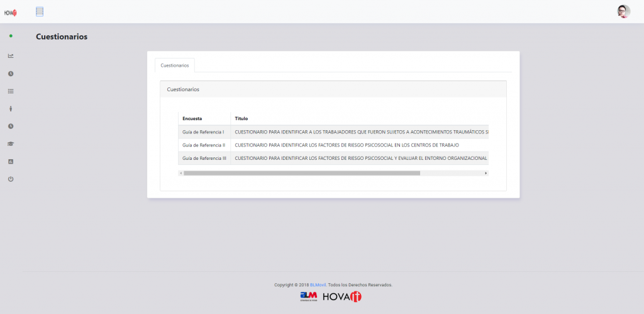The image size is (644, 314).
Task: Click the clock icon directly below the line chart icon
Action: [x=11, y=74]
